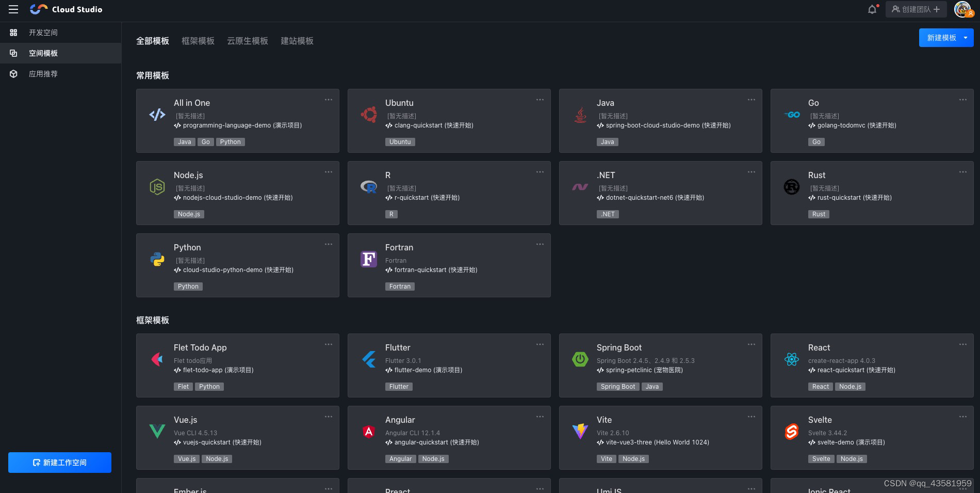The height and width of the screenshot is (493, 980).
Task: Click the Flet tag on Flet Todo card
Action: tap(183, 387)
